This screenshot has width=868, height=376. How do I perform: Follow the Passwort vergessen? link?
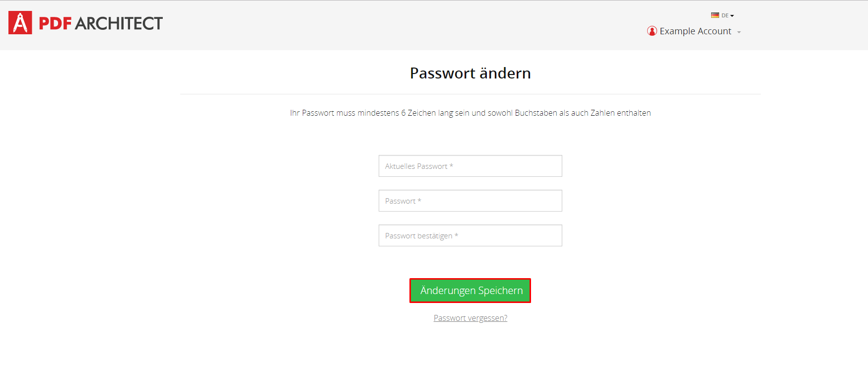[x=470, y=318]
